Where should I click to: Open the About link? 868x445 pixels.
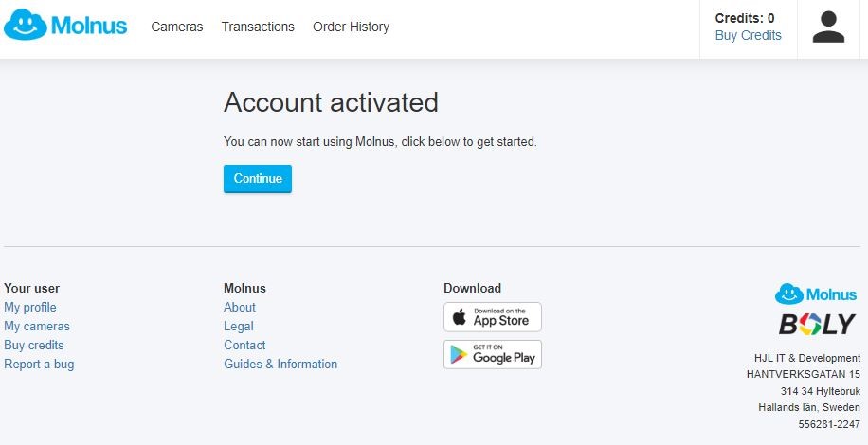(x=240, y=308)
